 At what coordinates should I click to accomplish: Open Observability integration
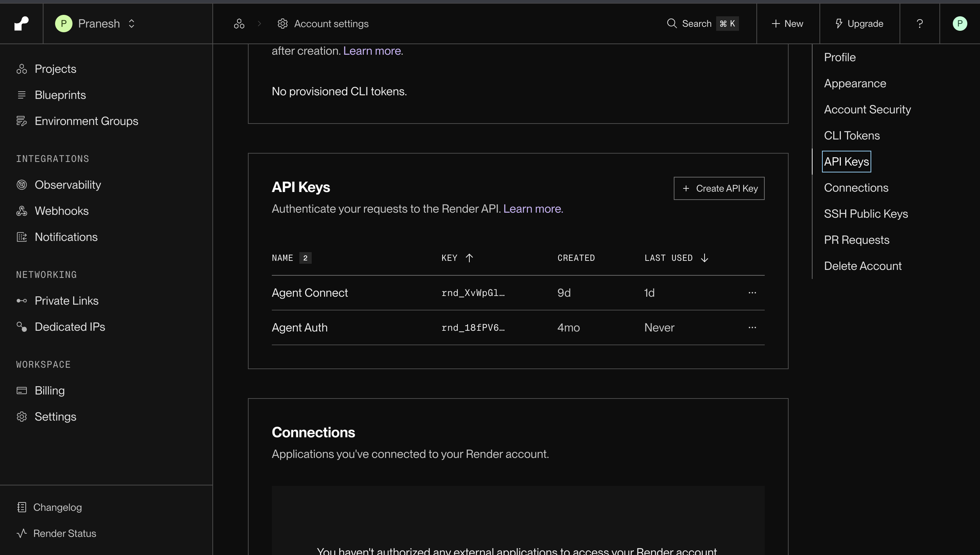click(x=59, y=185)
